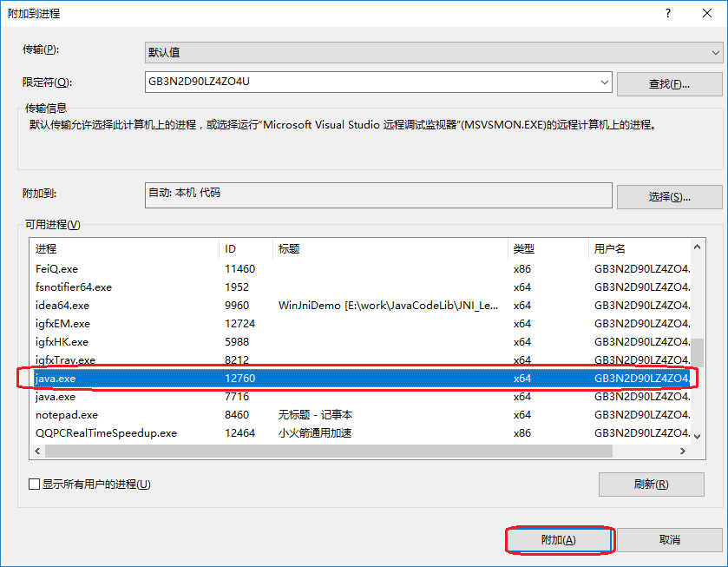Viewport: 728px width, 567px height.
Task: Sort by the 进程 column header
Action: coord(124,248)
